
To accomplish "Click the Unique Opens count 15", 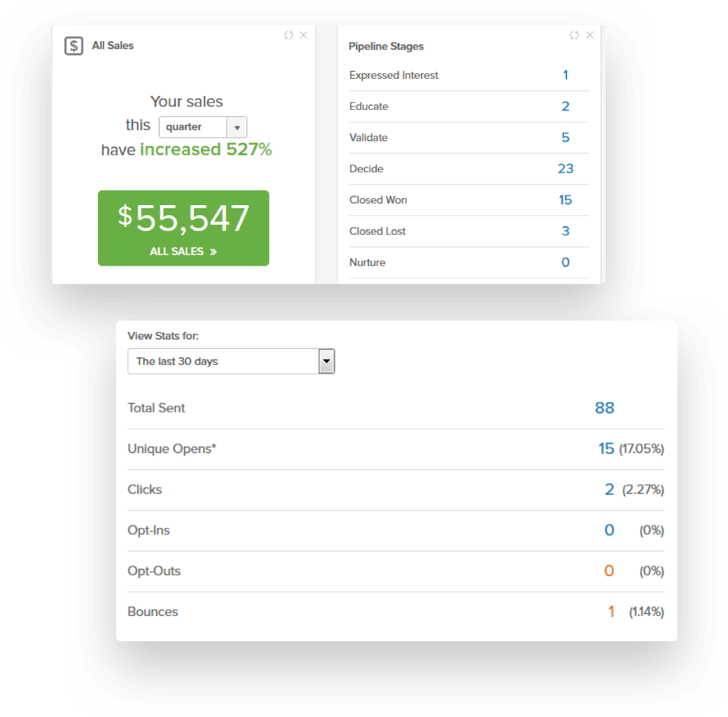I will coord(606,449).
